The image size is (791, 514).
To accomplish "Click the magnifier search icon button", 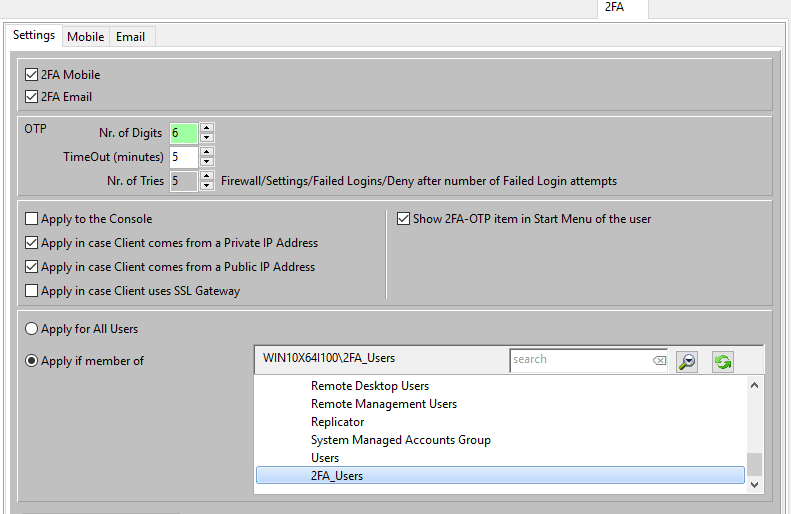I will (x=687, y=361).
